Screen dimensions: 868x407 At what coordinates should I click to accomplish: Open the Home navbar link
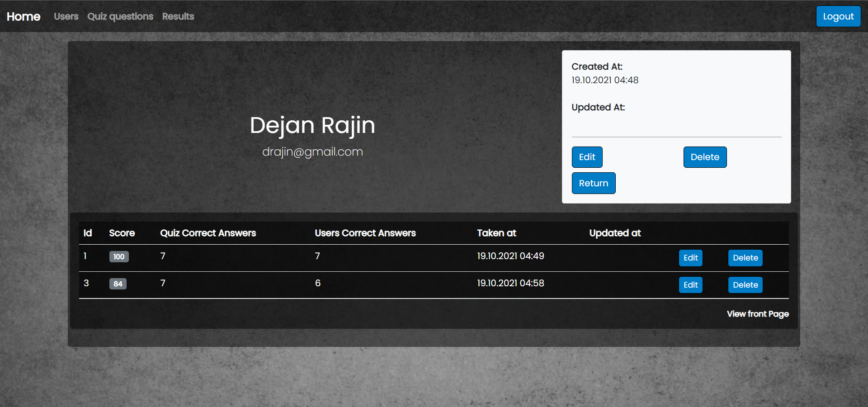(x=24, y=17)
